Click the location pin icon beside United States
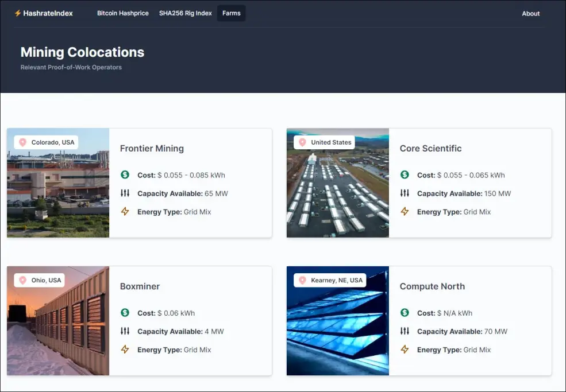The image size is (566, 392). pos(302,142)
